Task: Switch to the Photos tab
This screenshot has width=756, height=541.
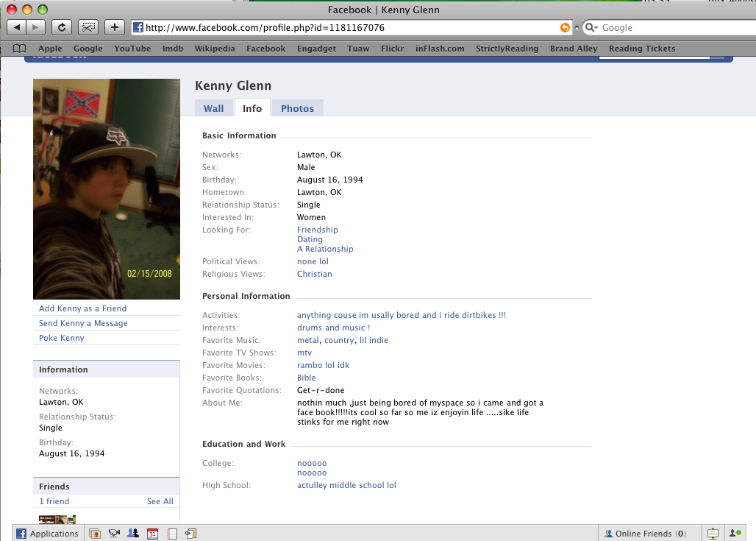Action: pyautogui.click(x=298, y=108)
